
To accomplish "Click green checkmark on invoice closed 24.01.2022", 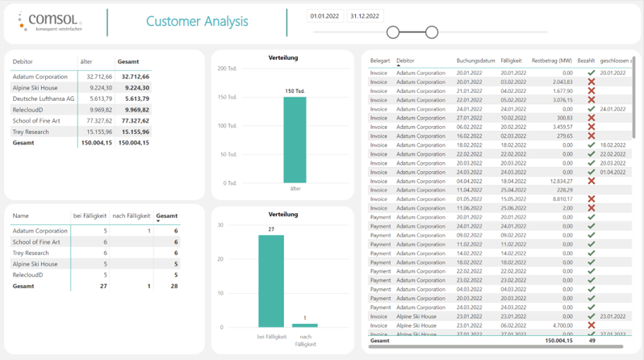I will pos(592,109).
